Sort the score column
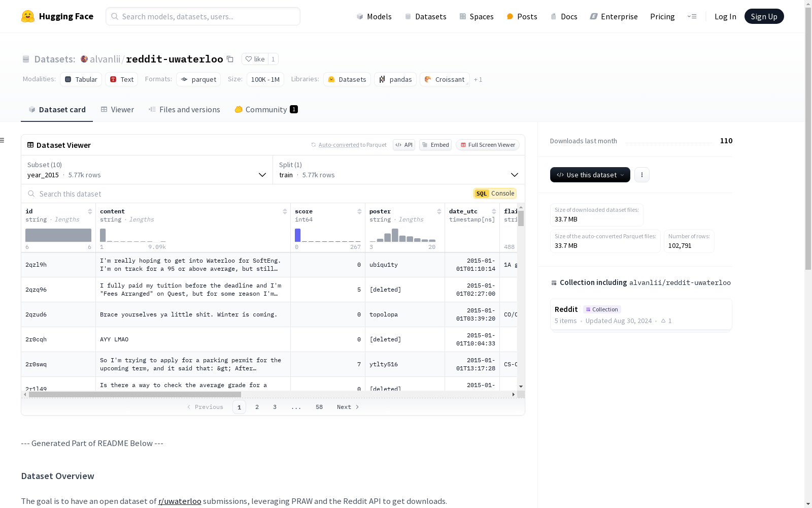 [359, 211]
